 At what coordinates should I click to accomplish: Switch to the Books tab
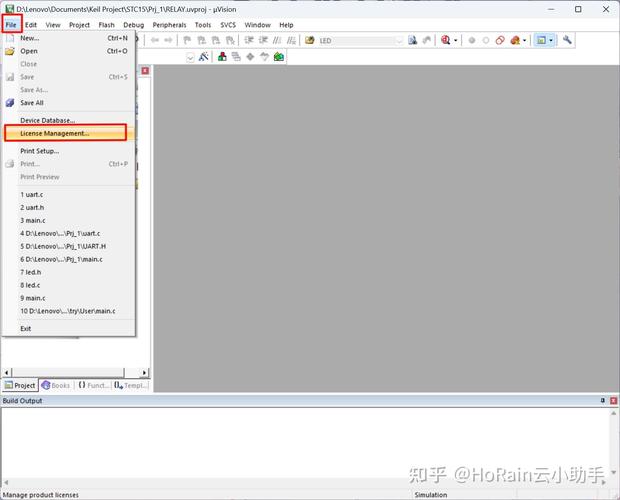tap(56, 385)
